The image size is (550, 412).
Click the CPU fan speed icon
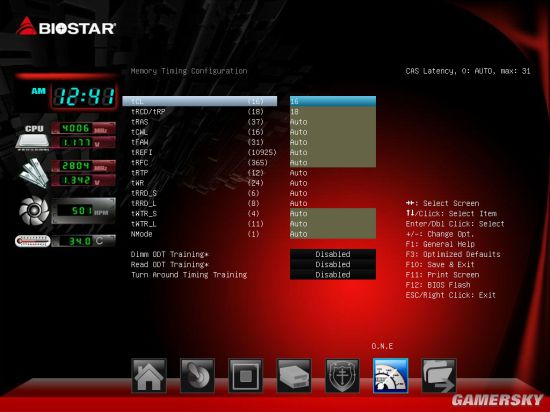(34, 211)
